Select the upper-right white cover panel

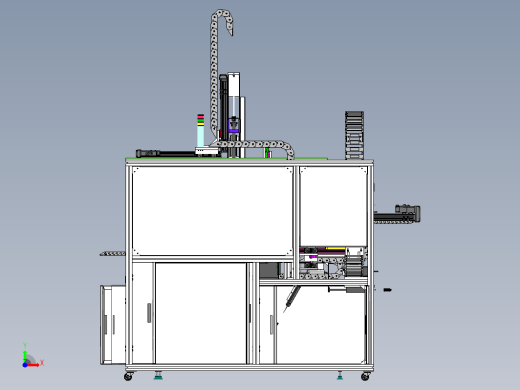(333, 206)
